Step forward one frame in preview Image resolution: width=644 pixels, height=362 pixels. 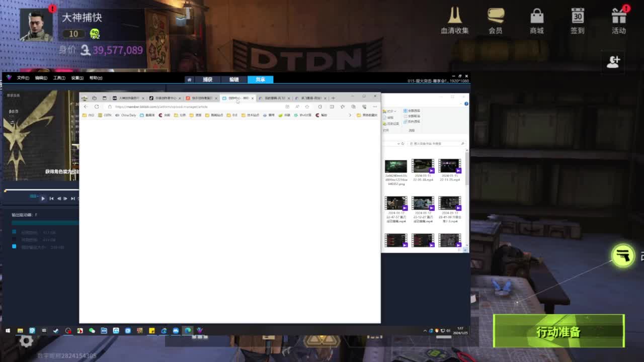[65, 199]
